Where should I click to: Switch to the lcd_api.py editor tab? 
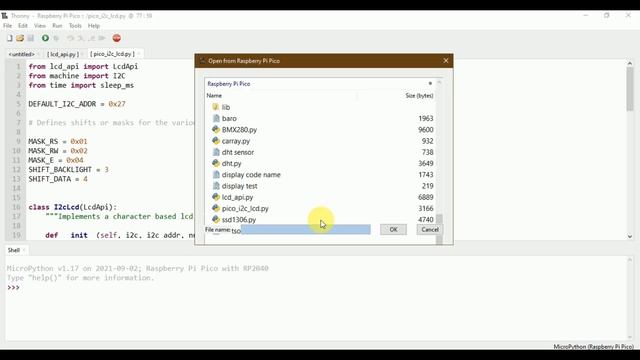(x=62, y=54)
